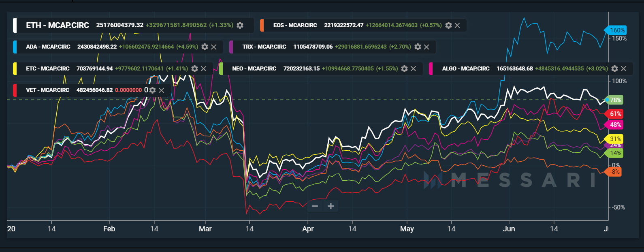Viewport: 644px width, 252px height.
Task: Select the ALGO - MCAP.CIRC legend label
Action: tap(466, 68)
